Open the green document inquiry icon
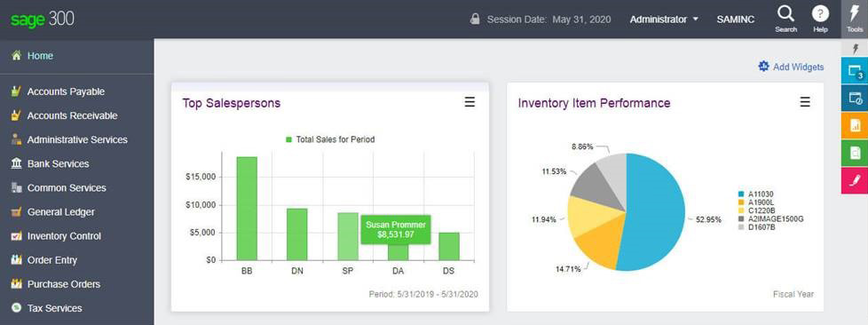Viewport: 868px width, 325px height. click(855, 153)
